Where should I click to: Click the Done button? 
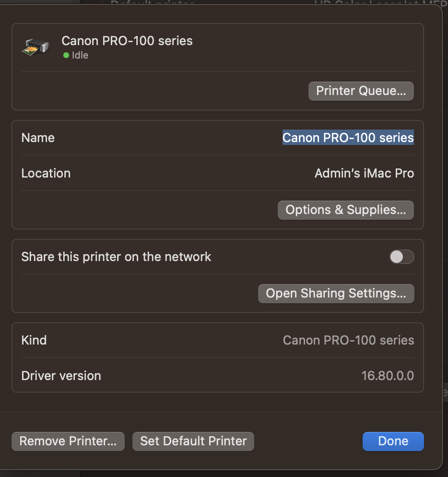393,441
